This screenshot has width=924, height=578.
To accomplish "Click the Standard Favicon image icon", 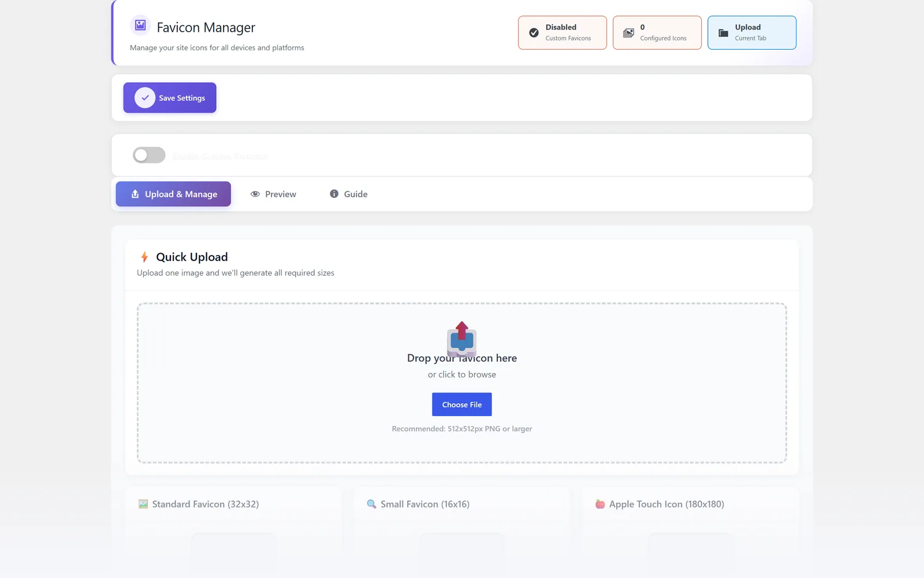I will (143, 504).
